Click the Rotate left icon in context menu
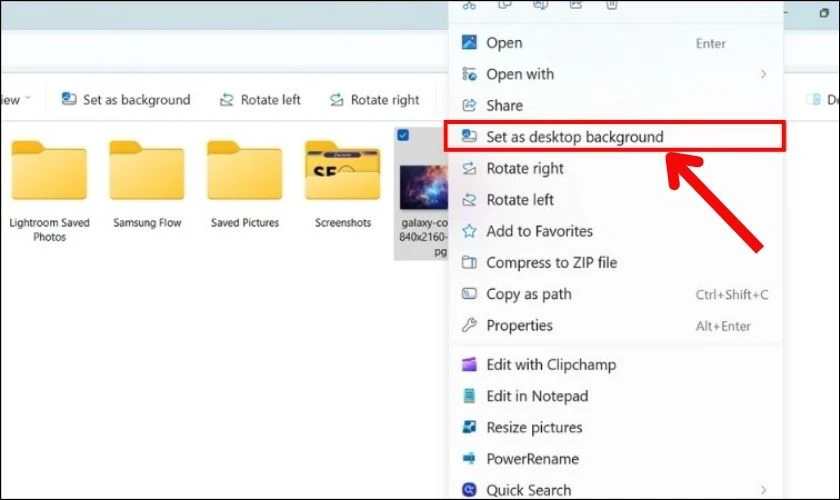 pyautogui.click(x=468, y=200)
